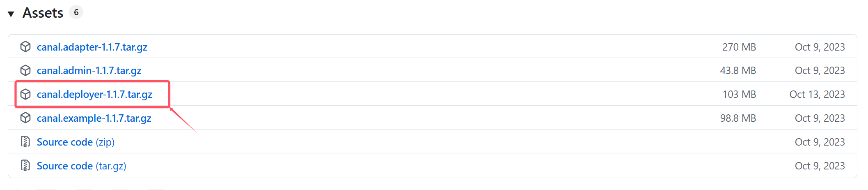The image size is (868, 190).
Task: Click the 270 MB size of canal.adapter
Action: (739, 47)
